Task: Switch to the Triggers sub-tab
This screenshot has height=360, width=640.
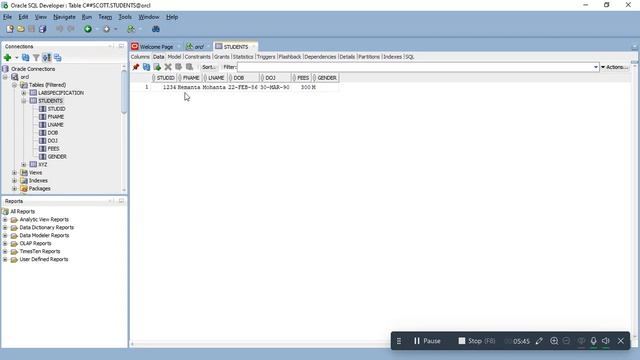Action: [266, 57]
